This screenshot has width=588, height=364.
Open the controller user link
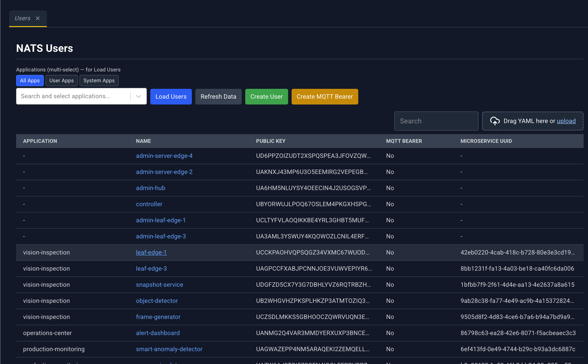(149, 204)
